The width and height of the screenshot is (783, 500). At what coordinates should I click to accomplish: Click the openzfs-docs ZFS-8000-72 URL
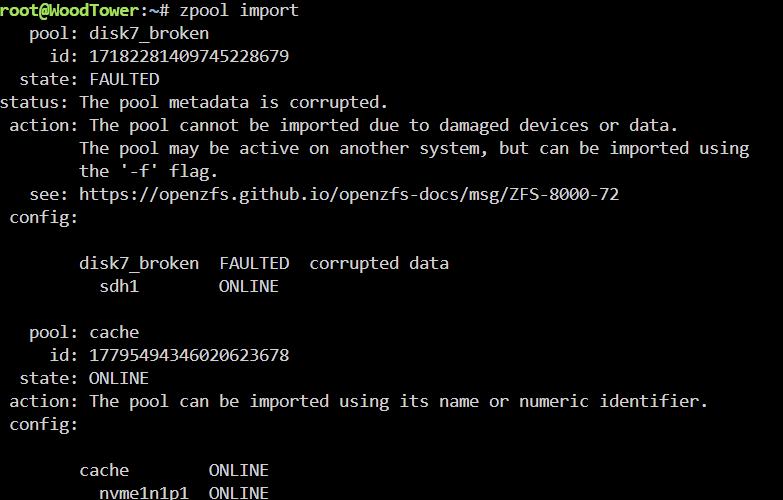pyautogui.click(x=349, y=194)
